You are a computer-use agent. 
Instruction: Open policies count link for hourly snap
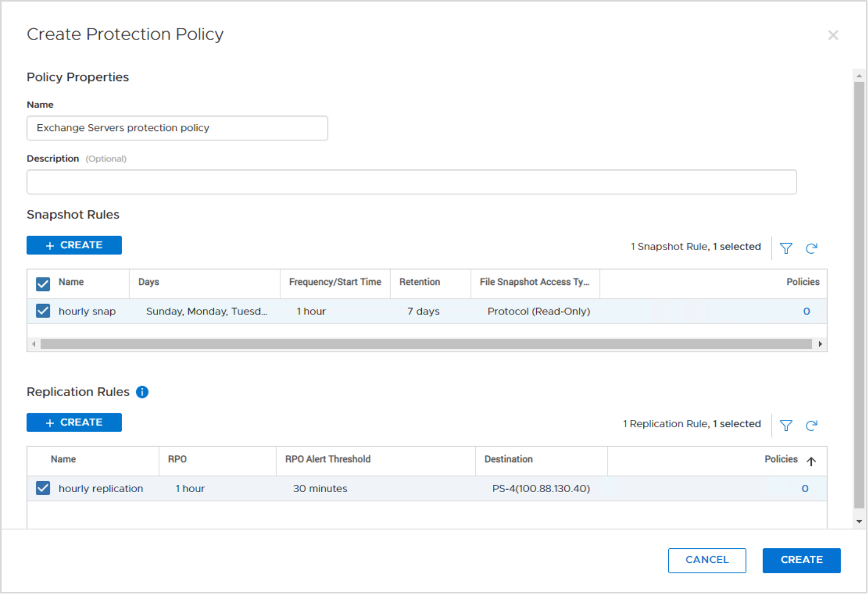pos(806,311)
